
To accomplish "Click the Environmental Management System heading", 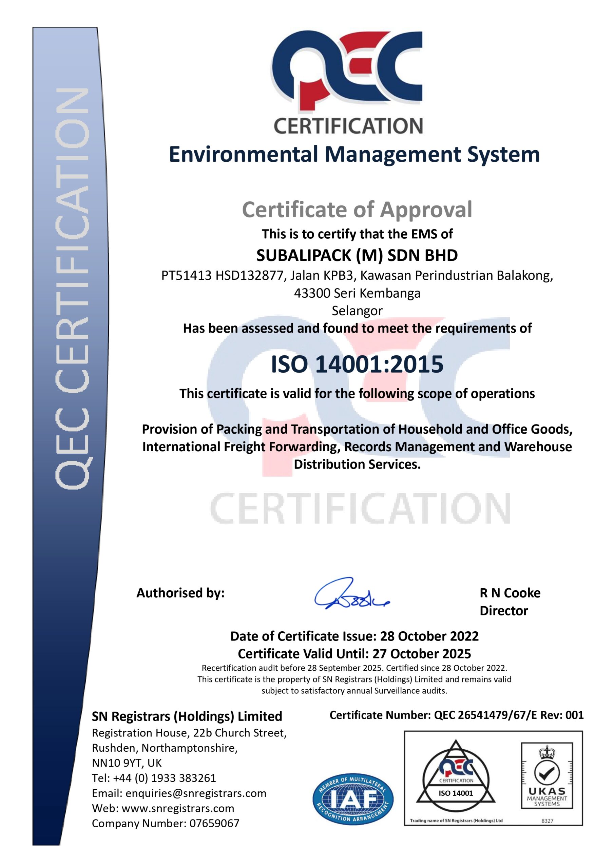I will (x=354, y=155).
